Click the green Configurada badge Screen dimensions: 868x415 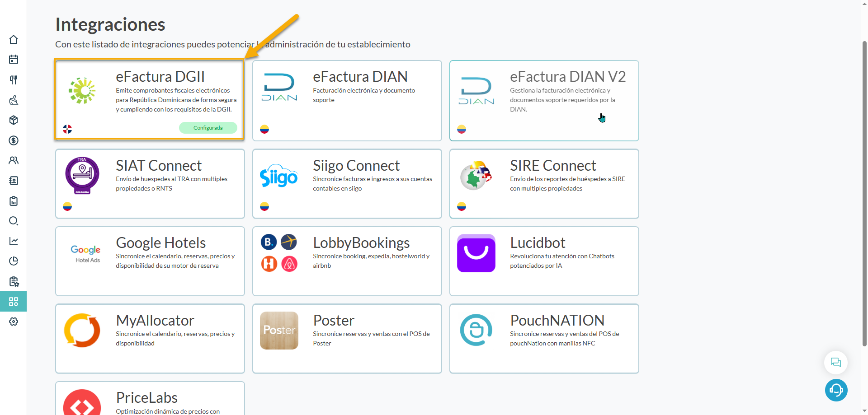point(208,128)
